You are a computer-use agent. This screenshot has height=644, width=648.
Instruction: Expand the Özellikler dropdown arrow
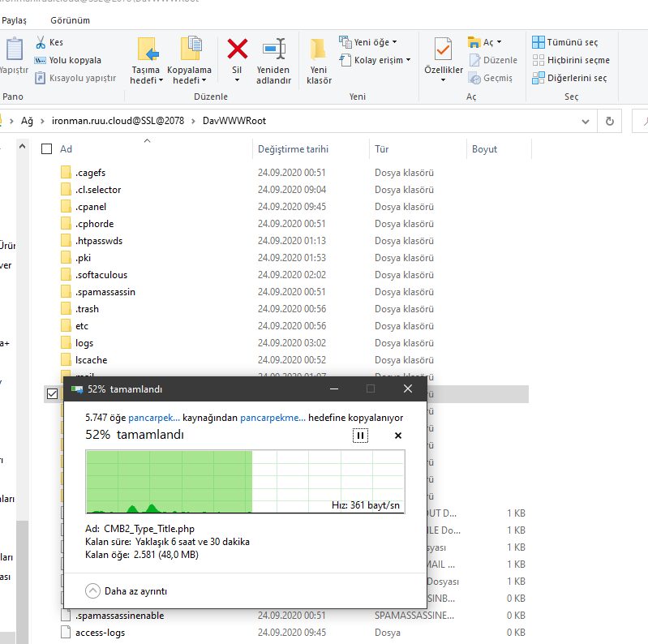click(443, 79)
